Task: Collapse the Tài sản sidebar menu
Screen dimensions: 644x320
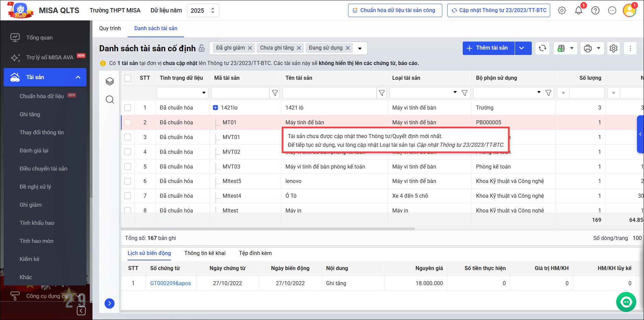Action: coord(78,77)
